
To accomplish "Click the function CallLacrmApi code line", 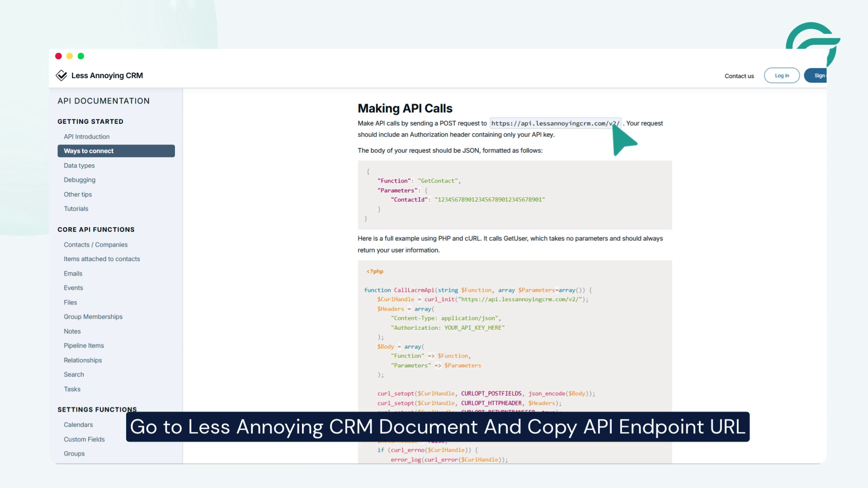I will [478, 290].
